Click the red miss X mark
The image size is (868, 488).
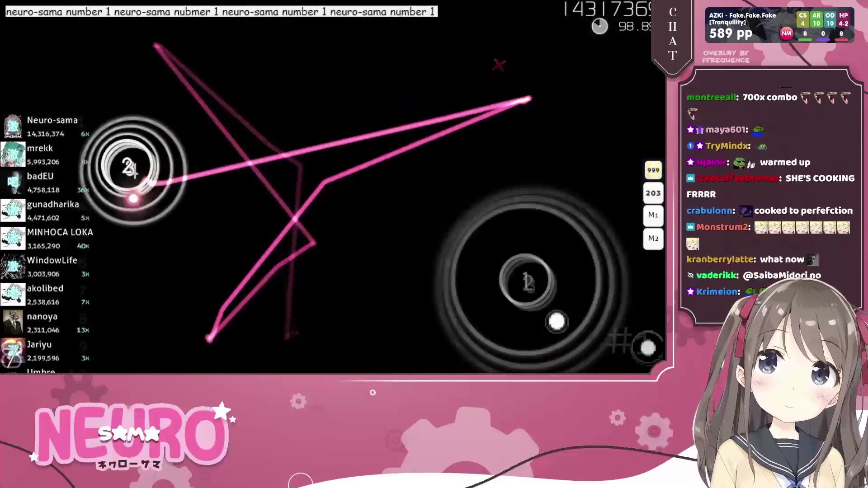tap(499, 65)
